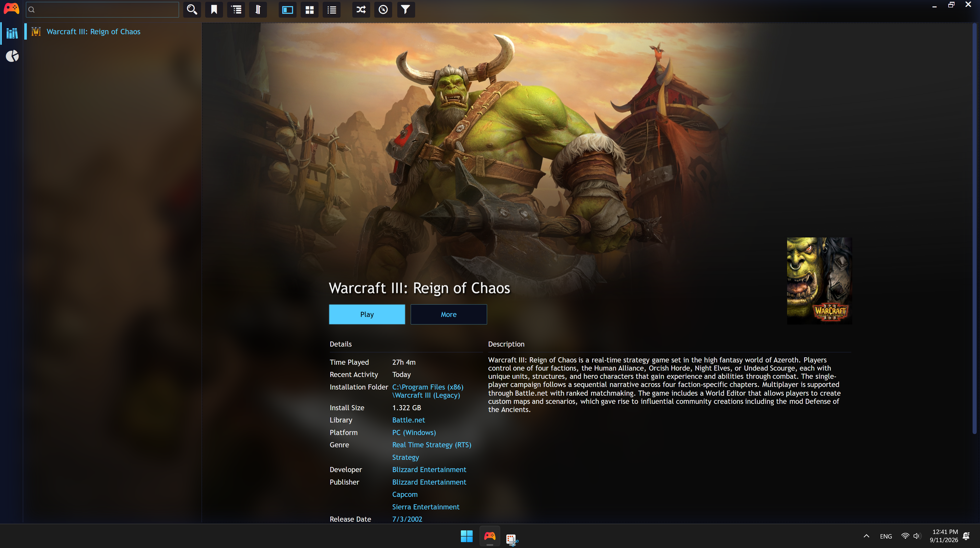This screenshot has width=980, height=548.
Task: Toggle the funnel filter panel
Action: click(405, 9)
